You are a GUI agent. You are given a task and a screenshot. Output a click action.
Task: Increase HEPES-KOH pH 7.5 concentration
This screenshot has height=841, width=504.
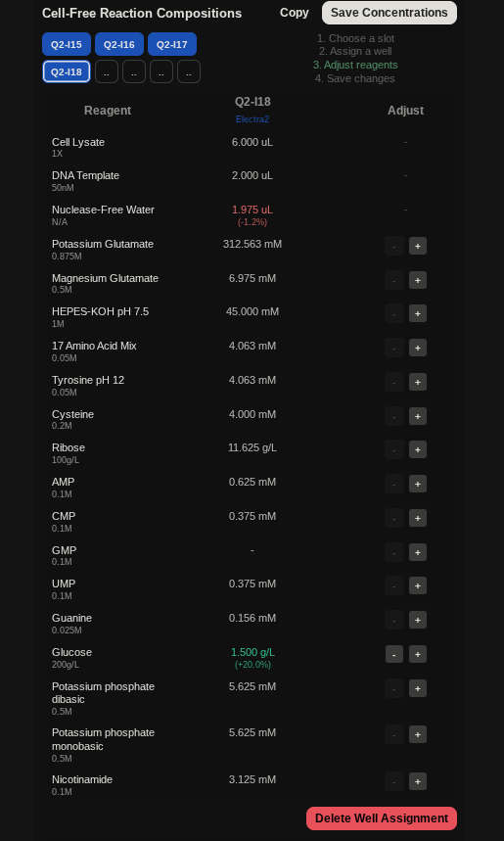point(418,313)
